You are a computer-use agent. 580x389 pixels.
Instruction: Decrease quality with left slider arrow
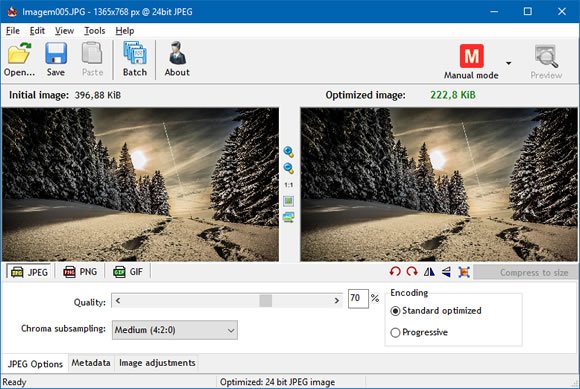pyautogui.click(x=118, y=301)
